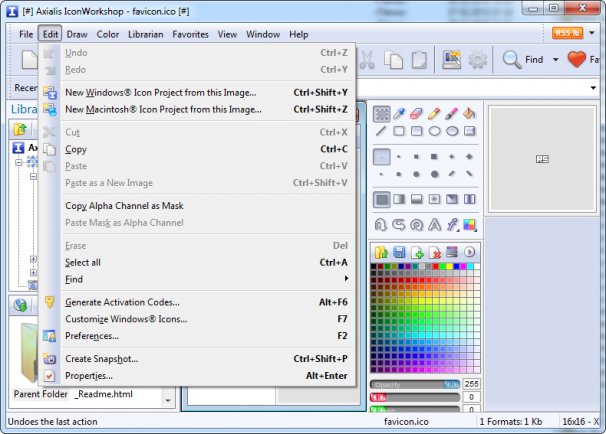Load a palette with the folder icon

(381, 253)
